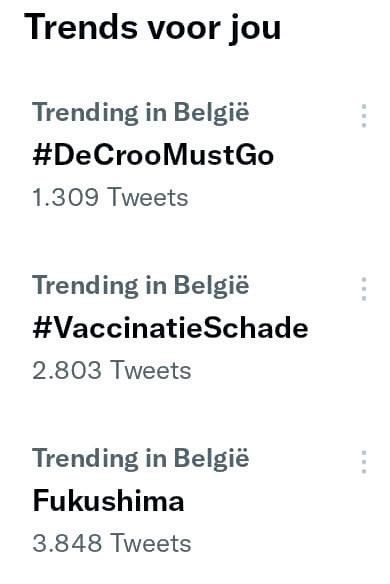This screenshot has width=390, height=584.
Task: Expand the three-dot menu beside second trend
Action: click(x=364, y=289)
